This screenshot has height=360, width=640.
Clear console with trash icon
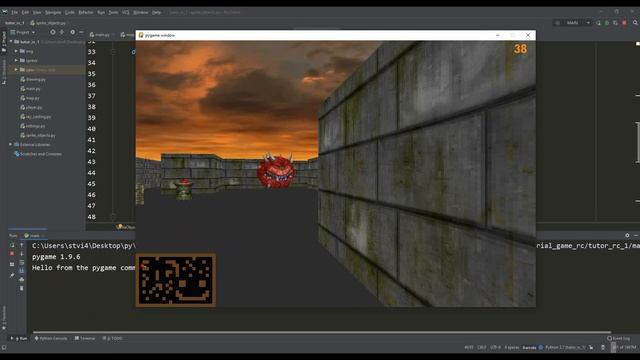[x=22, y=288]
